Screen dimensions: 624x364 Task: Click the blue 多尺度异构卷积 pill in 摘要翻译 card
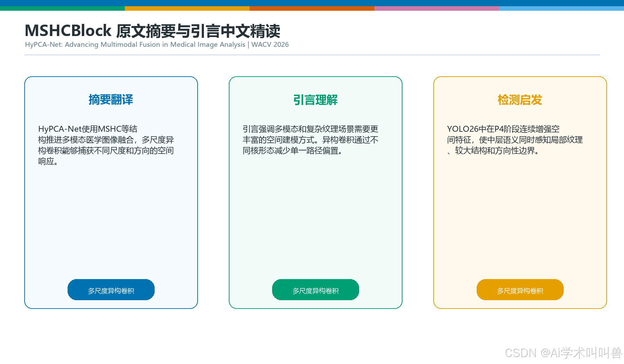pyautogui.click(x=111, y=289)
